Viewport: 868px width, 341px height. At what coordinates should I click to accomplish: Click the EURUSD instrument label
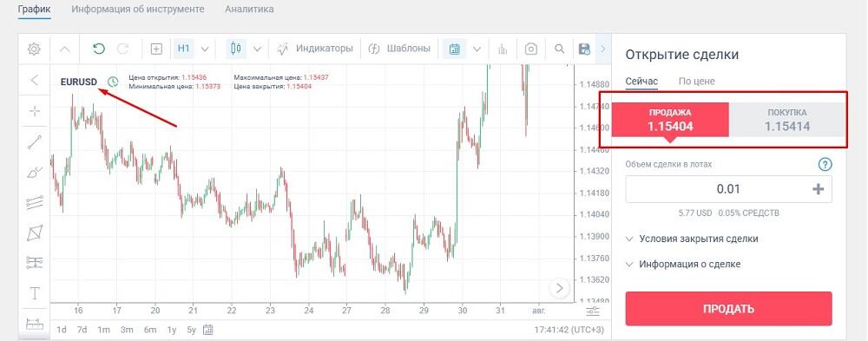[x=79, y=82]
